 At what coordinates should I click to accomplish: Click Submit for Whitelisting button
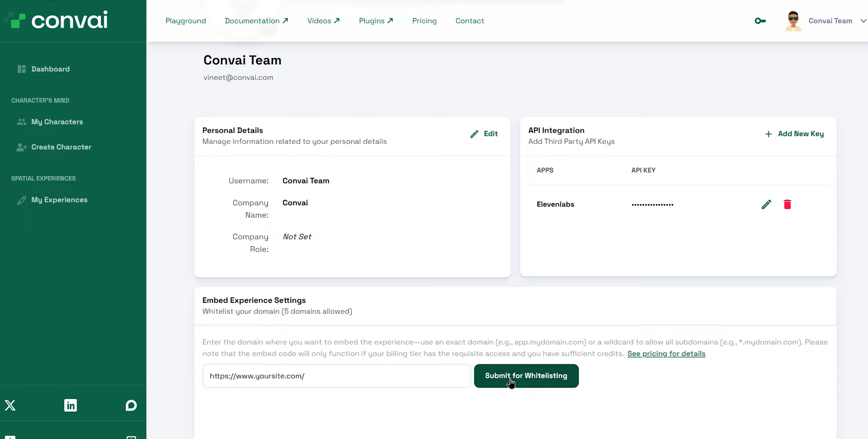526,376
